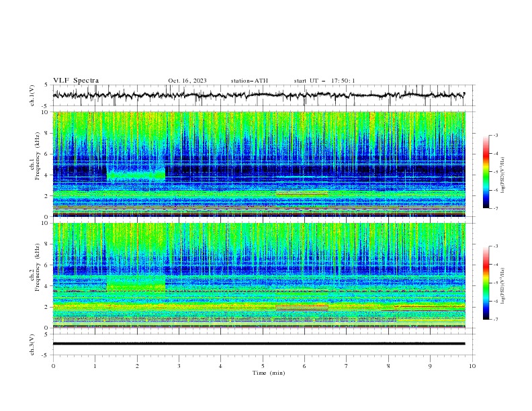Click time axis tick label '9'
The image size is (532, 411).
pyautogui.click(x=430, y=366)
